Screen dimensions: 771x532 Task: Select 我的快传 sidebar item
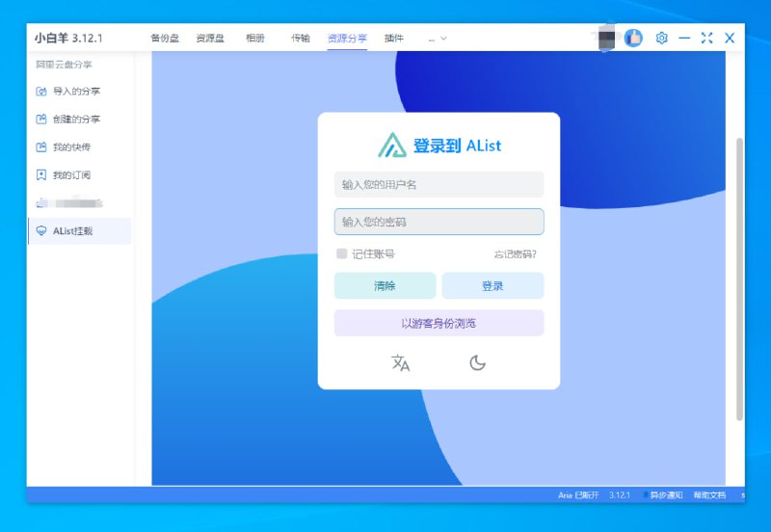tap(72, 147)
